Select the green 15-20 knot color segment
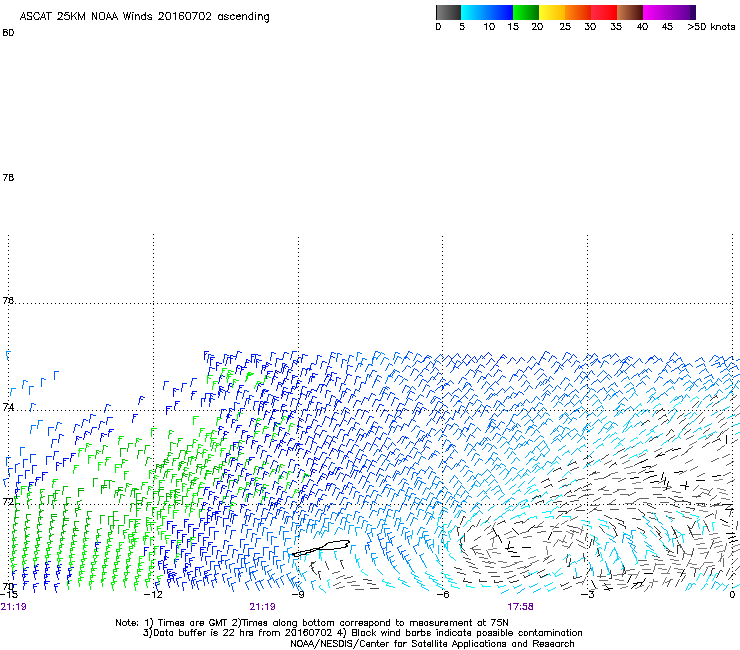 [526, 12]
